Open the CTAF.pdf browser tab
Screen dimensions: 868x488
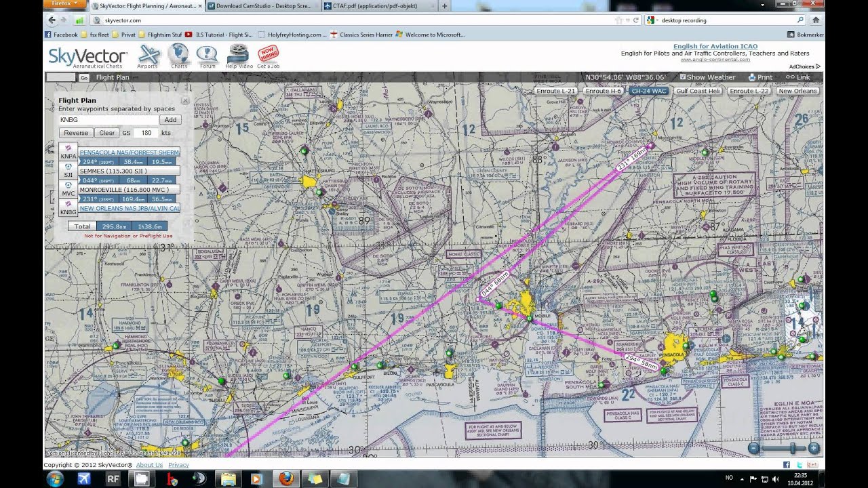click(376, 5)
